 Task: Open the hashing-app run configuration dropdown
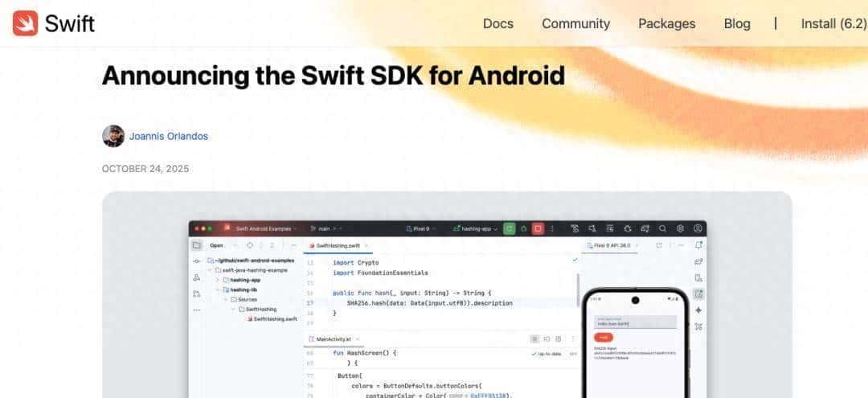(x=476, y=228)
